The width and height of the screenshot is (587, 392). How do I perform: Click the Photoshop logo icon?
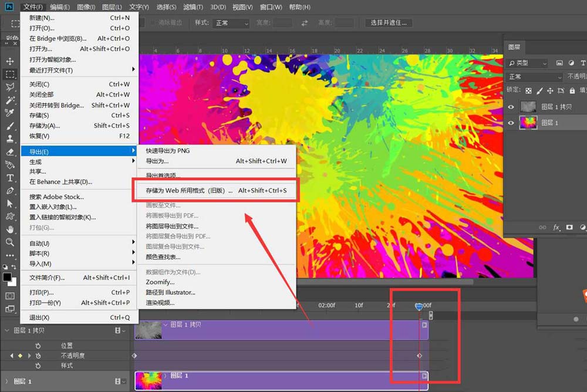[x=9, y=6]
